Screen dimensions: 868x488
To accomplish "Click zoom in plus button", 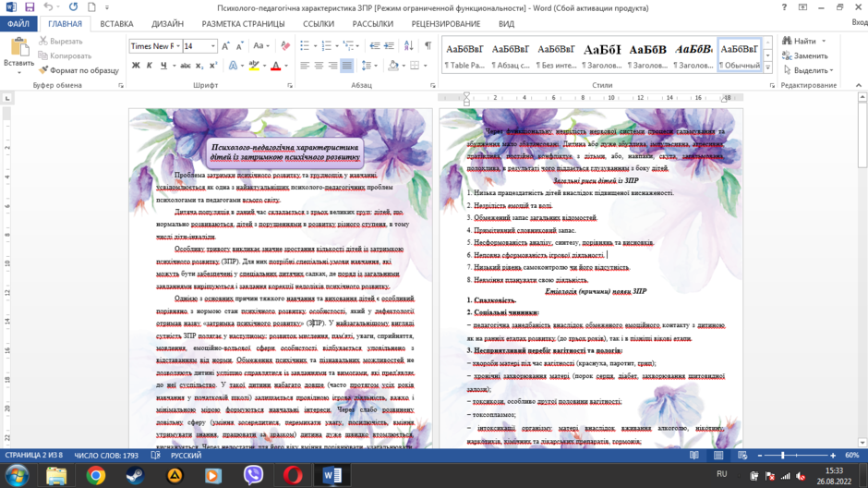I will [x=833, y=456].
